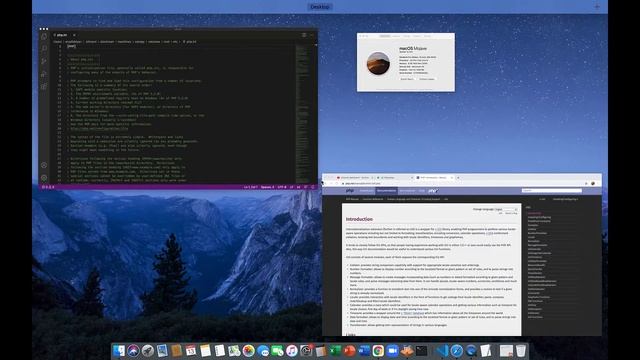Select the php.ini editor tab
This screenshot has height=360, width=640.
coord(64,35)
